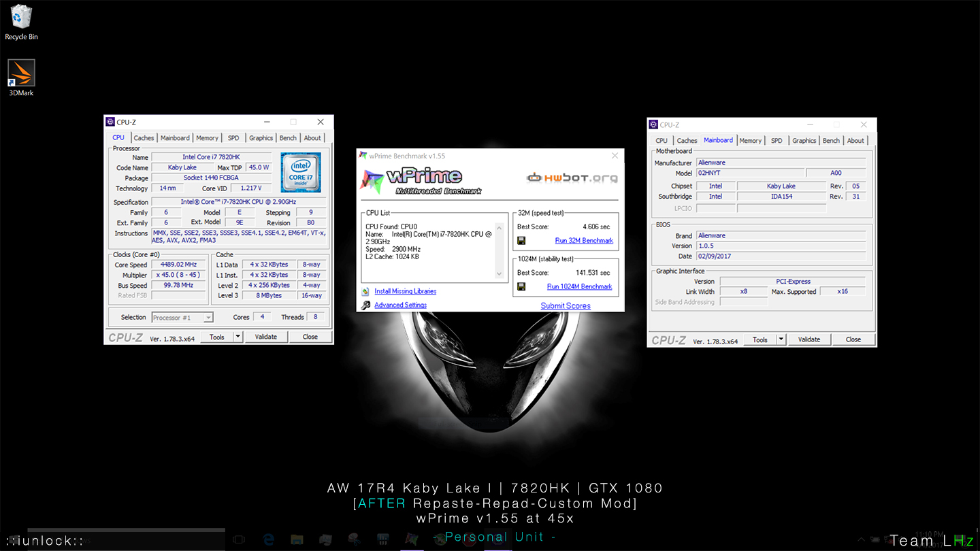
Task: Select the Multiplier value x 45.0 (8 - 45)
Action: tap(178, 275)
